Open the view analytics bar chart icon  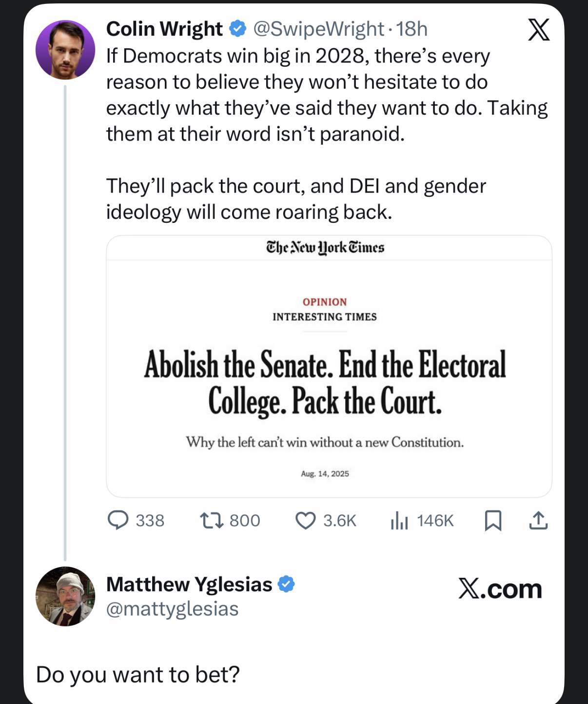coord(399,520)
